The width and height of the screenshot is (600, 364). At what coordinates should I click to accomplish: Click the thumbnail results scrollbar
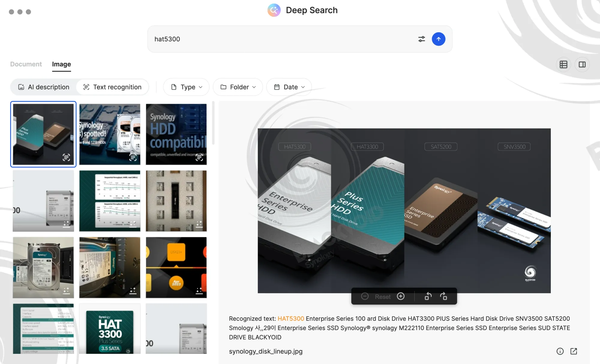tap(213, 123)
